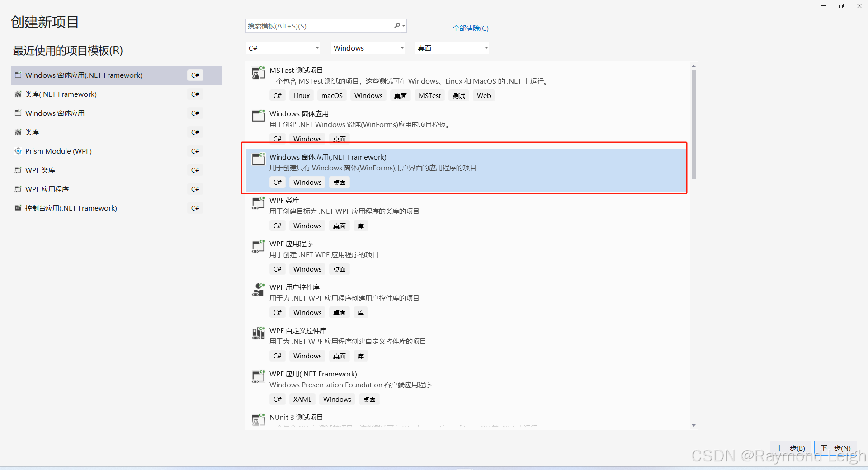Open the Windows platform filter dropdown
The width and height of the screenshot is (868, 470).
368,48
